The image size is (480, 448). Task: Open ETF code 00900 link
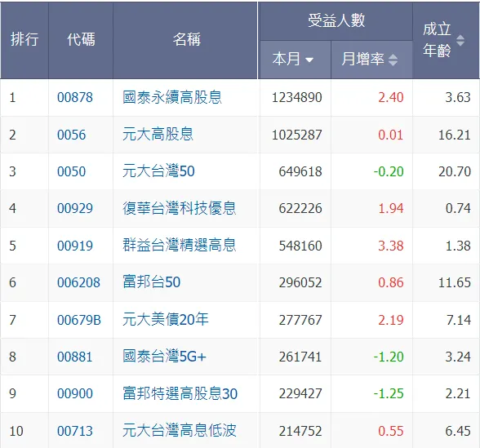point(75,394)
